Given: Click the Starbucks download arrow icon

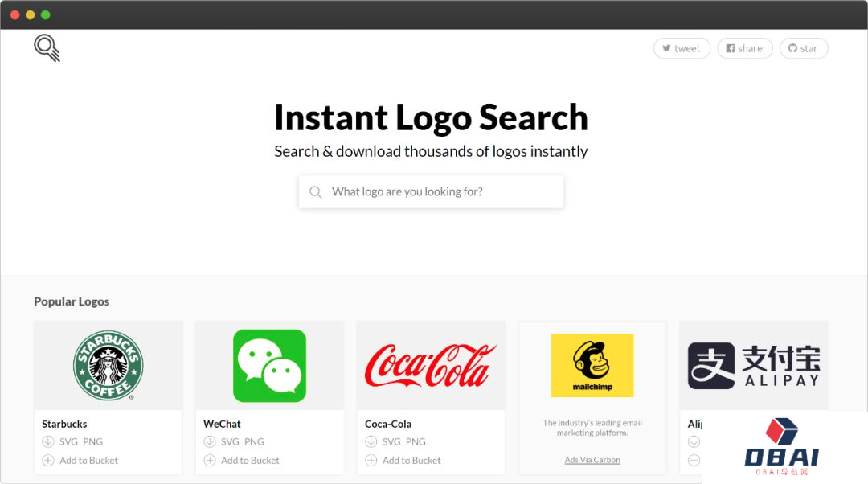Looking at the screenshot, I should pyautogui.click(x=48, y=441).
